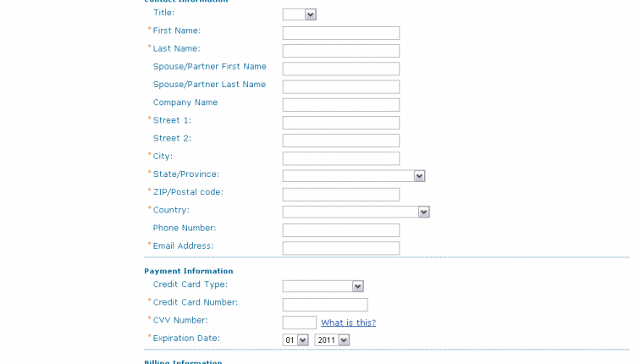This screenshot has width=635, height=364.
Task: Open the Credit Card Type dropdown
Action: 323,286
